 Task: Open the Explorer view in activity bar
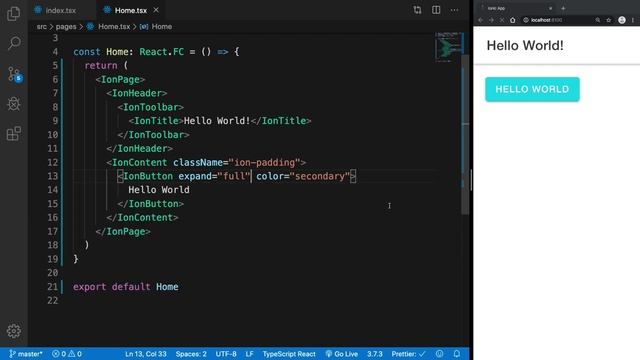pyautogui.click(x=13, y=14)
